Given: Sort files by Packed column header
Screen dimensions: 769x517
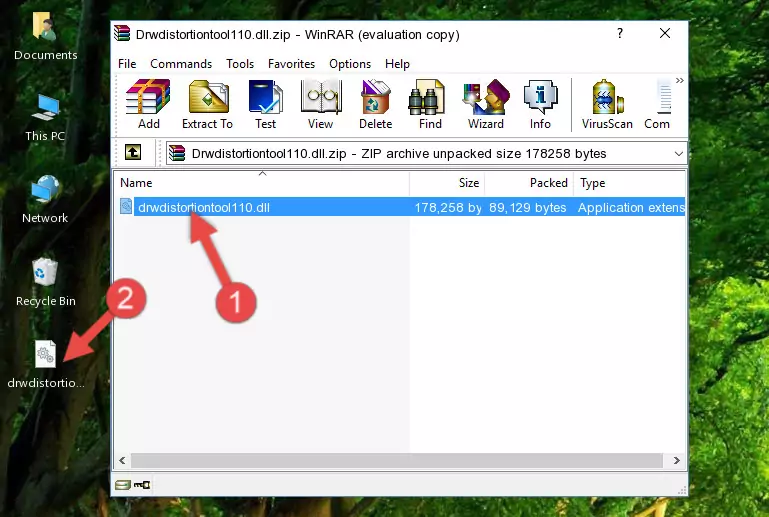Looking at the screenshot, I should point(529,183).
